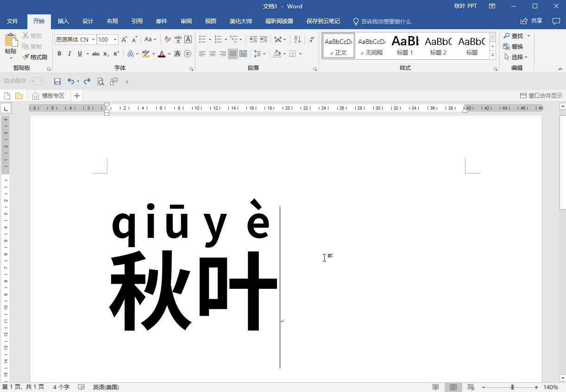Switch to the 审阅 (Review) tab

[x=186, y=21]
